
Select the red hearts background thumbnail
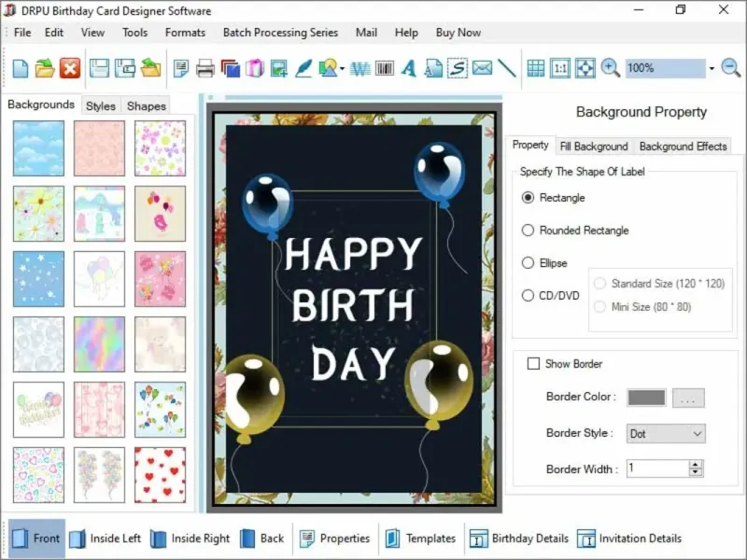click(x=160, y=475)
